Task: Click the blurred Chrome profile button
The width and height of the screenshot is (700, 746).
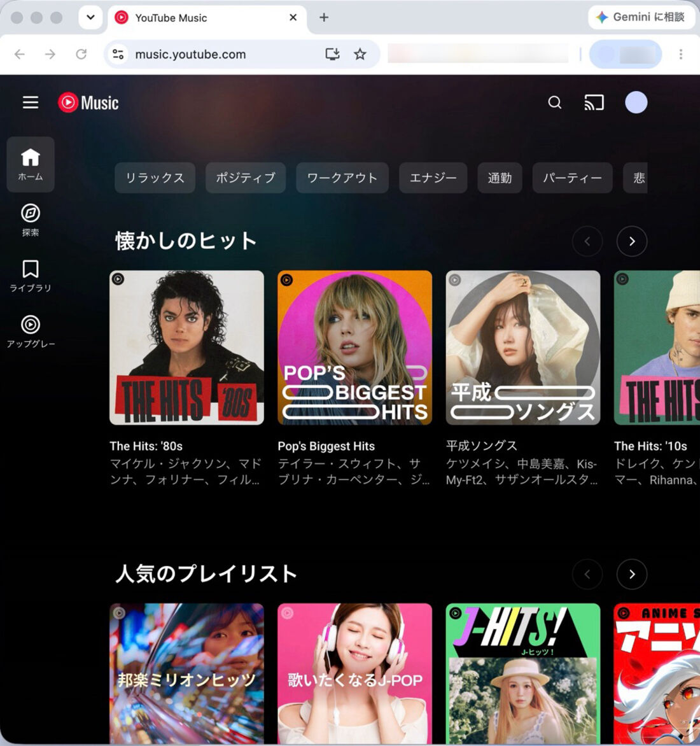Action: click(625, 54)
